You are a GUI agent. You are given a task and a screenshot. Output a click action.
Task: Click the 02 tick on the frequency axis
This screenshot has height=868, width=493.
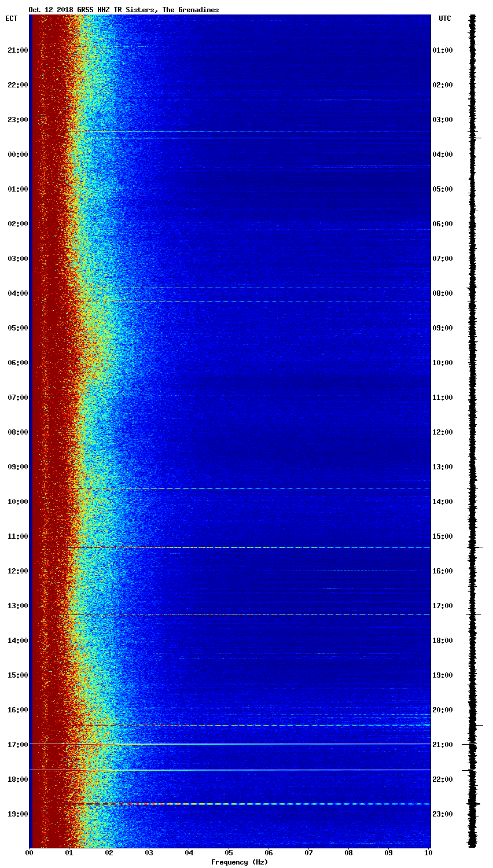tap(109, 853)
